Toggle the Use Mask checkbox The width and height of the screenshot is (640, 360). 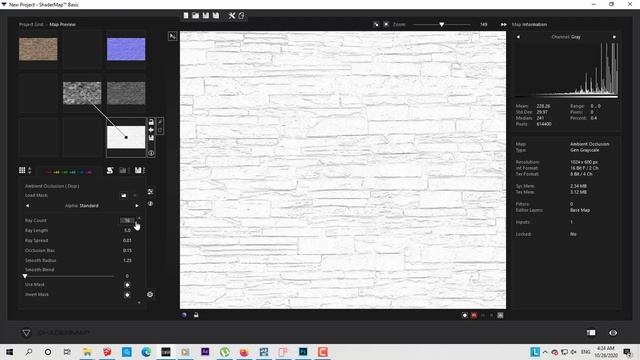pos(127,285)
